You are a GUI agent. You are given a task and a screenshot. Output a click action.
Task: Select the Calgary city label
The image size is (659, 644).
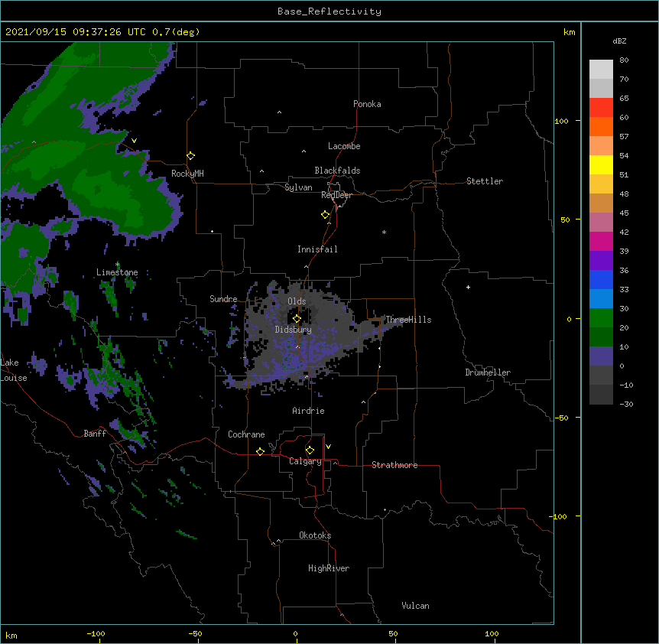coord(305,461)
